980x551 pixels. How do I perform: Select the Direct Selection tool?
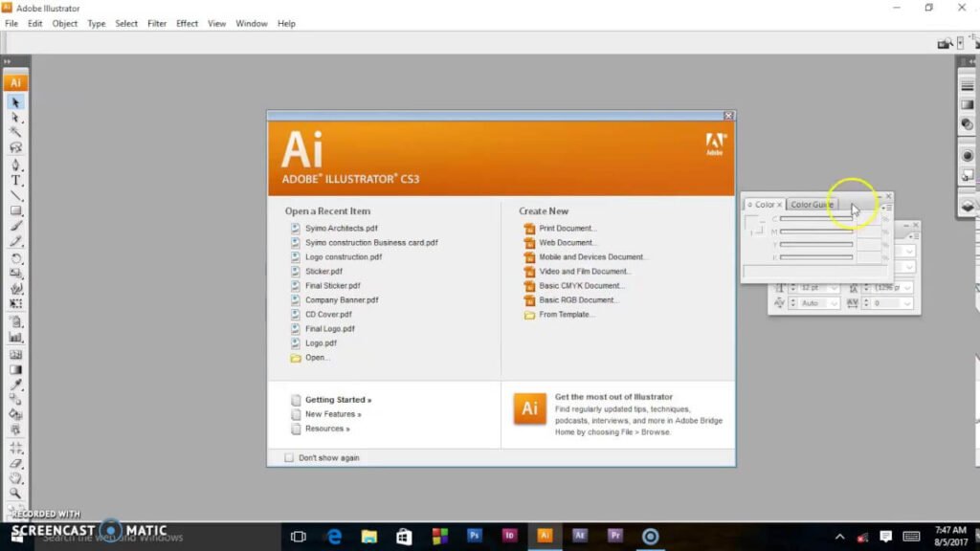[x=15, y=118]
